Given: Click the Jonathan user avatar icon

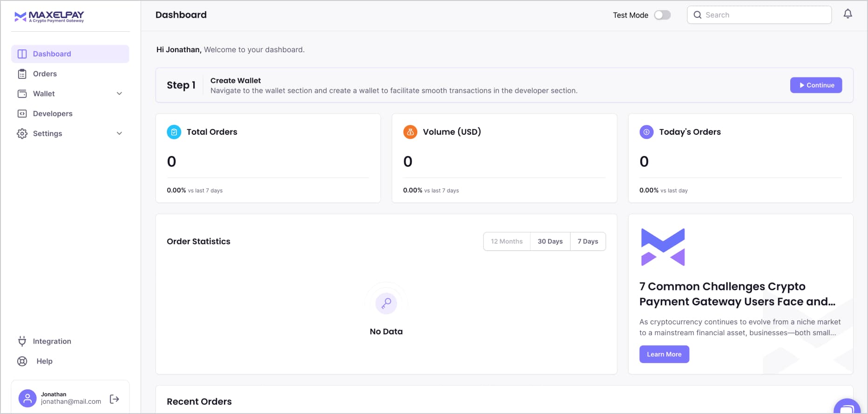Looking at the screenshot, I should click(x=27, y=398).
